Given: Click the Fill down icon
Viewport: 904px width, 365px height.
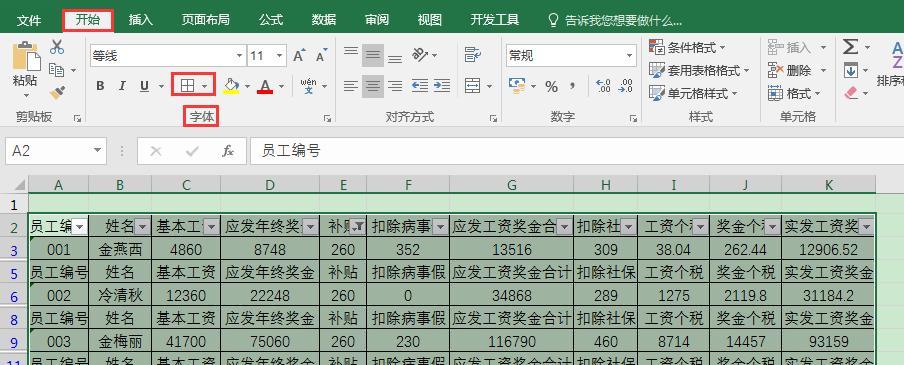Looking at the screenshot, I should pyautogui.click(x=850, y=70).
